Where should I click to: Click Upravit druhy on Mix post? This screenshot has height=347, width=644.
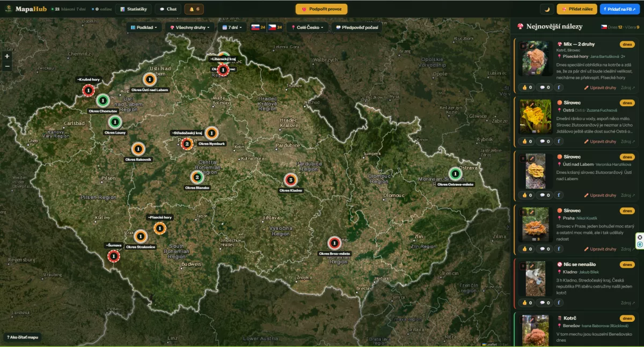point(600,87)
